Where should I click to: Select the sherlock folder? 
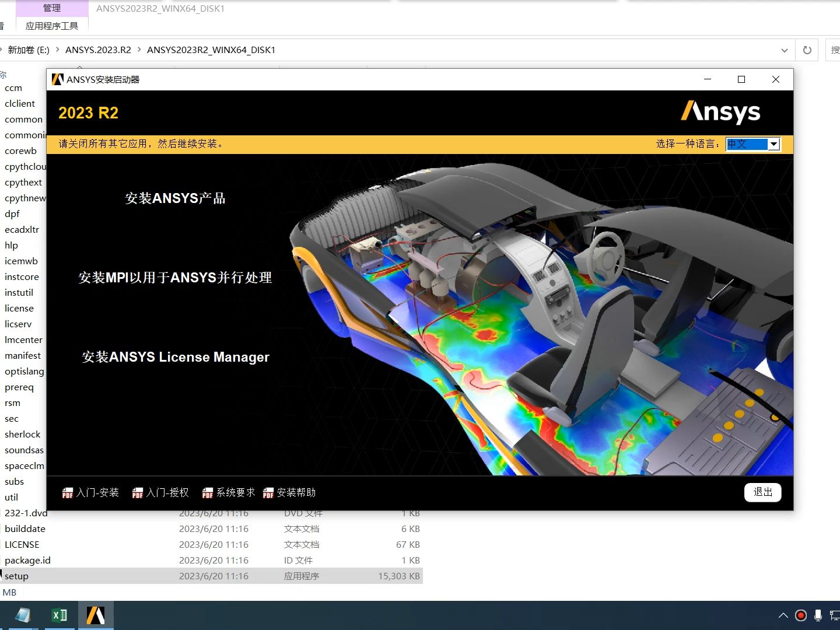click(23, 435)
